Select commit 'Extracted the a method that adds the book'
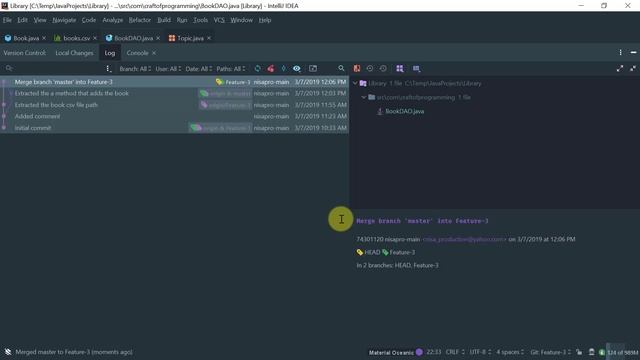The image size is (640, 360). coord(174,93)
